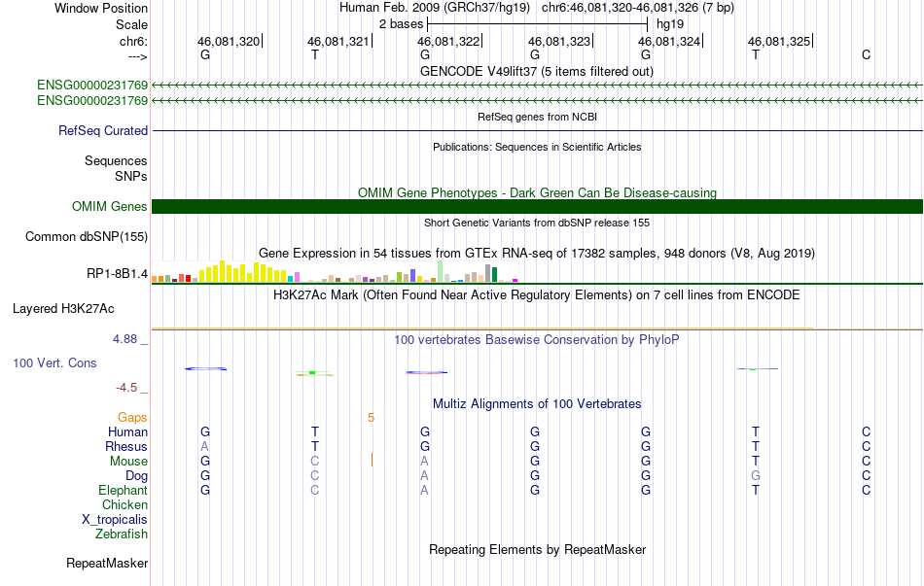Select the Scale track label
This screenshot has height=586, width=924.
click(x=131, y=24)
